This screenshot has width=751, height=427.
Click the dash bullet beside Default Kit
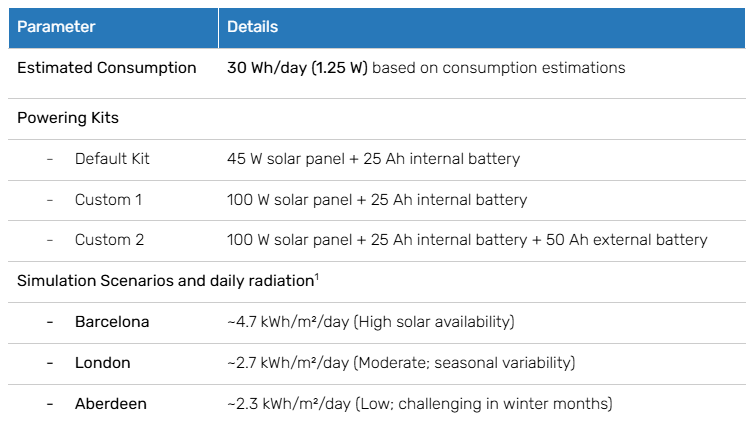pyautogui.click(x=50, y=158)
